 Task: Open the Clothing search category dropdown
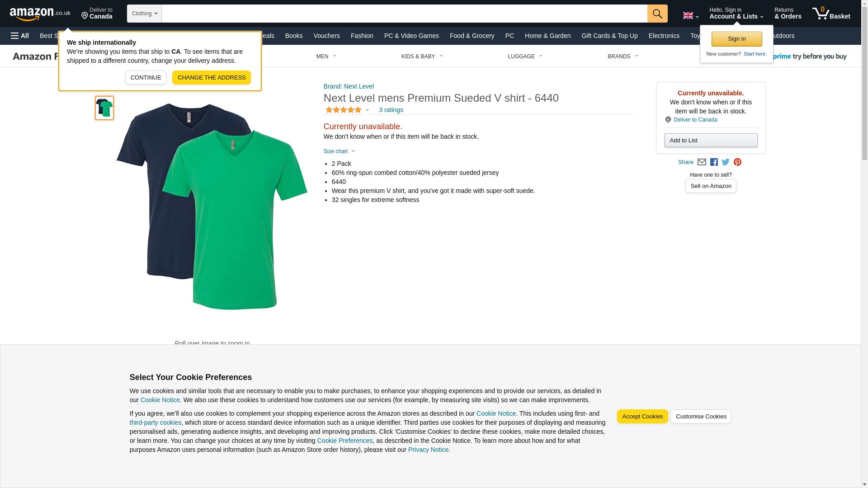coord(144,14)
